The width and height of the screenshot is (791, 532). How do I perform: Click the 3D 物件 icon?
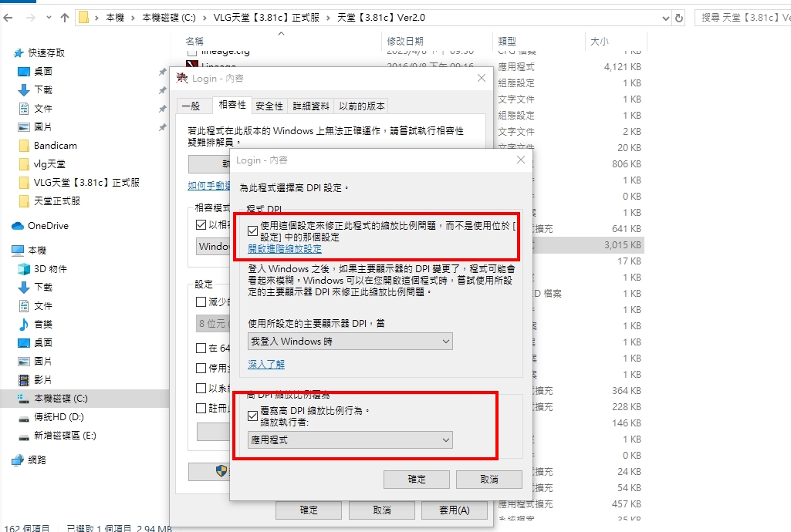[24, 269]
